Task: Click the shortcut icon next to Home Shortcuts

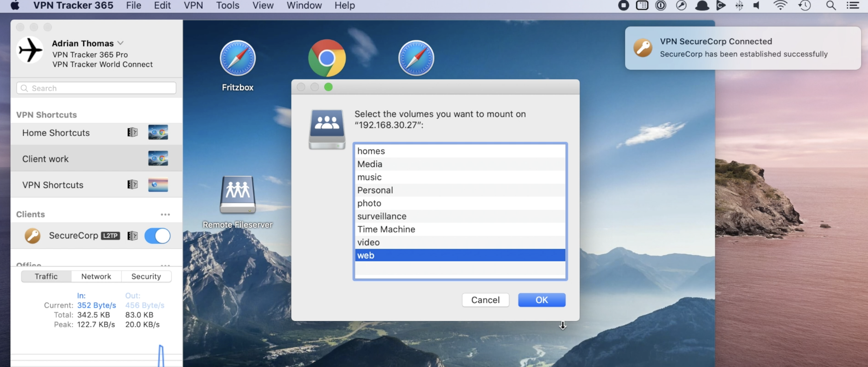Action: coord(132,132)
